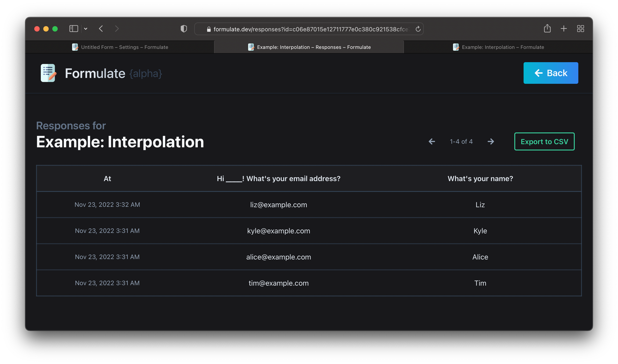Click the liz@example.com response cell
This screenshot has height=364, width=618.
click(x=279, y=205)
